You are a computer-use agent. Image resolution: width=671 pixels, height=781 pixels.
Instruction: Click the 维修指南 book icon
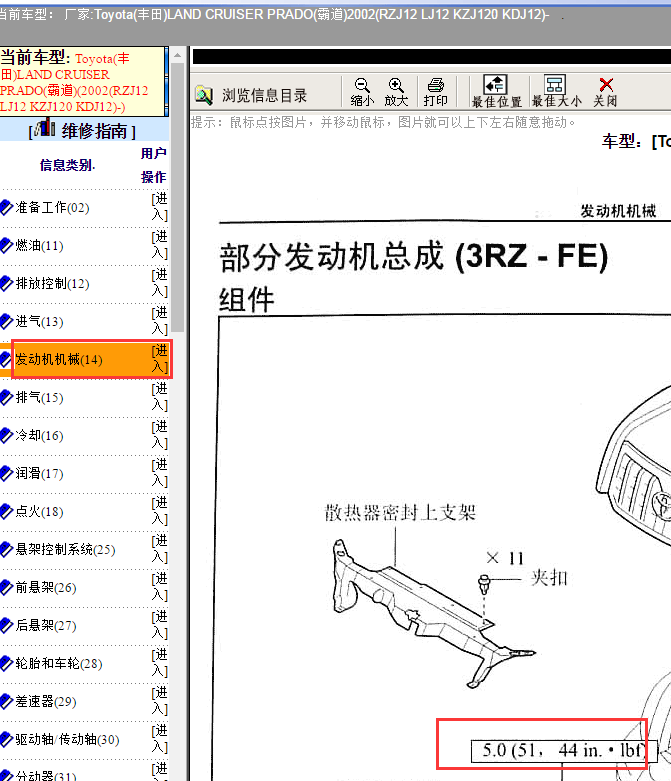click(x=44, y=129)
